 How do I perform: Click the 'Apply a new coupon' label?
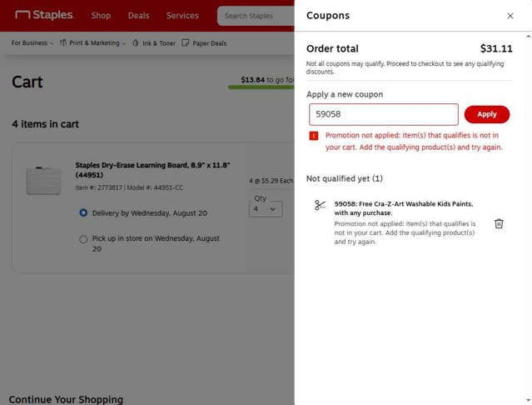coord(345,94)
